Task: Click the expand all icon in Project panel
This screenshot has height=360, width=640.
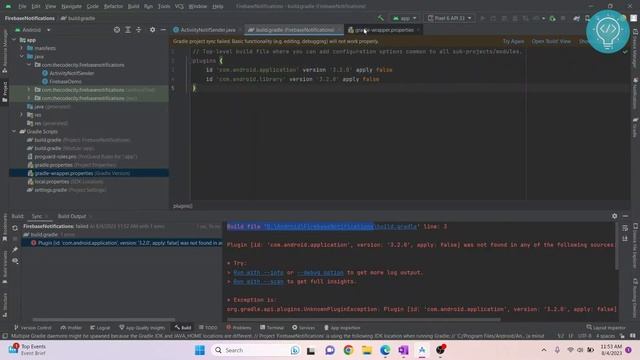Action: pos(128,30)
